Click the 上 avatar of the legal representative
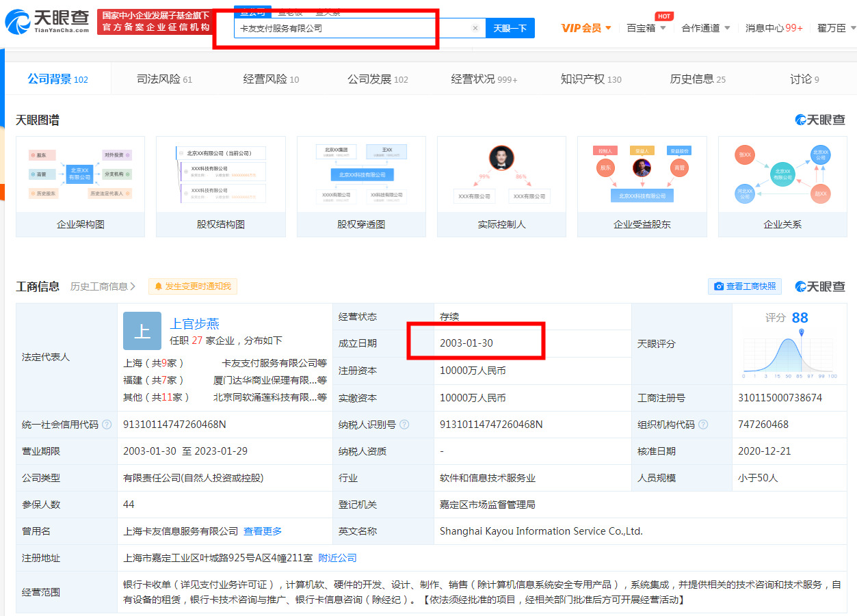857x616 pixels. click(x=142, y=331)
